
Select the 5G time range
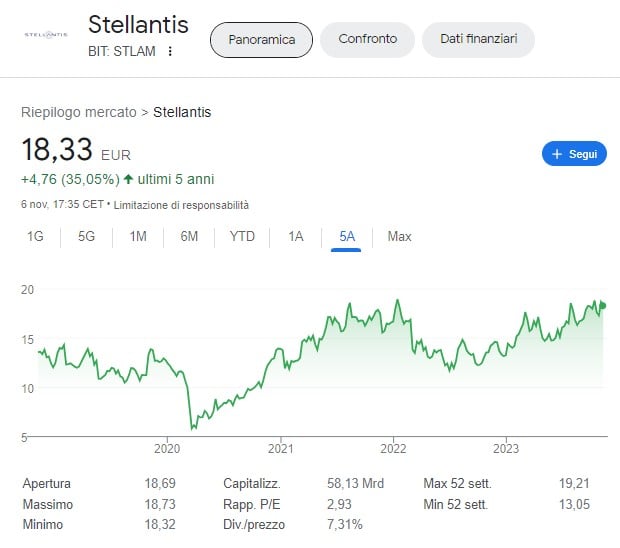tap(87, 237)
